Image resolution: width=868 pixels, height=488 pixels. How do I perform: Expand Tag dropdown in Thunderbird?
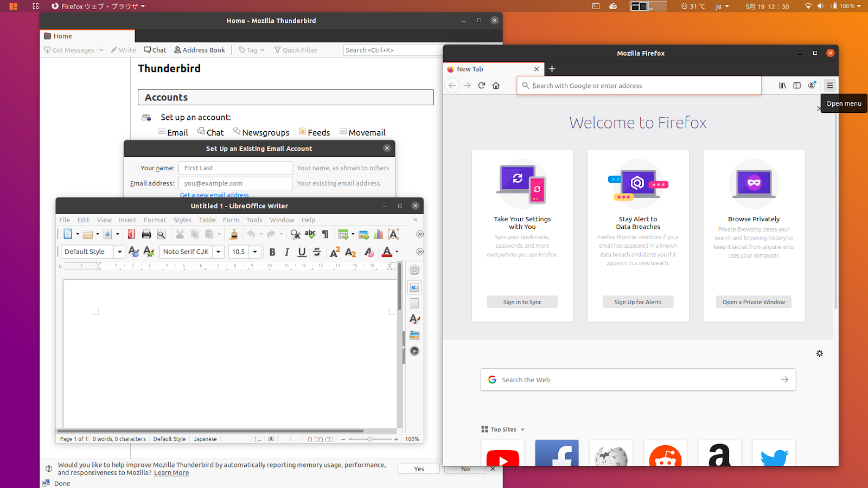coord(263,50)
